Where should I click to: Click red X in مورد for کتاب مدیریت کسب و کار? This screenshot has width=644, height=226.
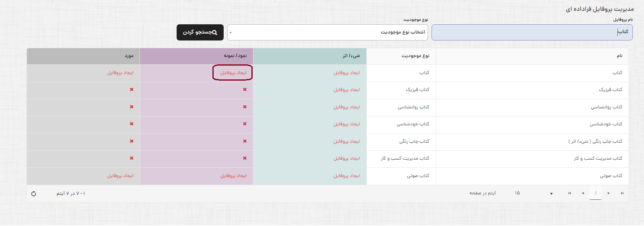[x=131, y=158]
